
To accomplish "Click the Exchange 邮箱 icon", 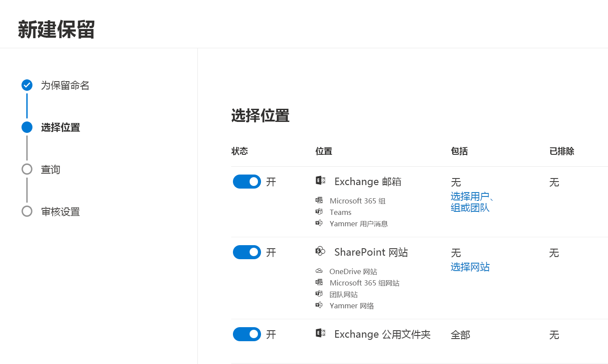I will [x=320, y=180].
